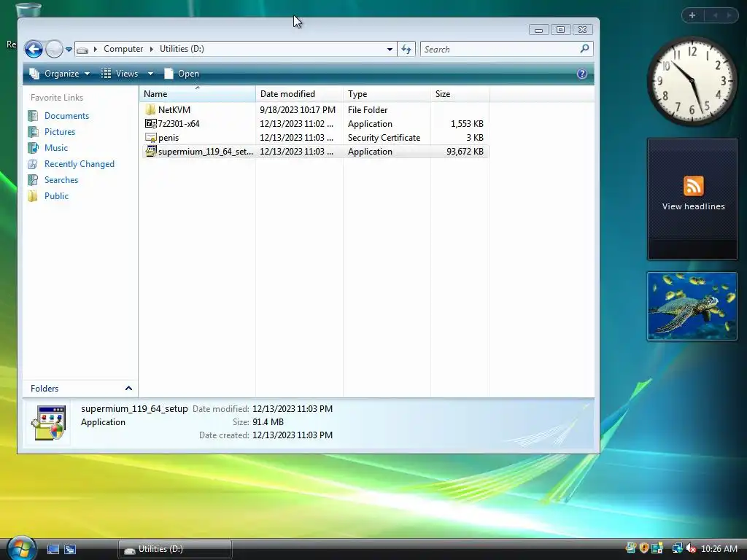Click the Refresh button by address bar
Viewport: 747px width, 560px height.
[x=406, y=49]
